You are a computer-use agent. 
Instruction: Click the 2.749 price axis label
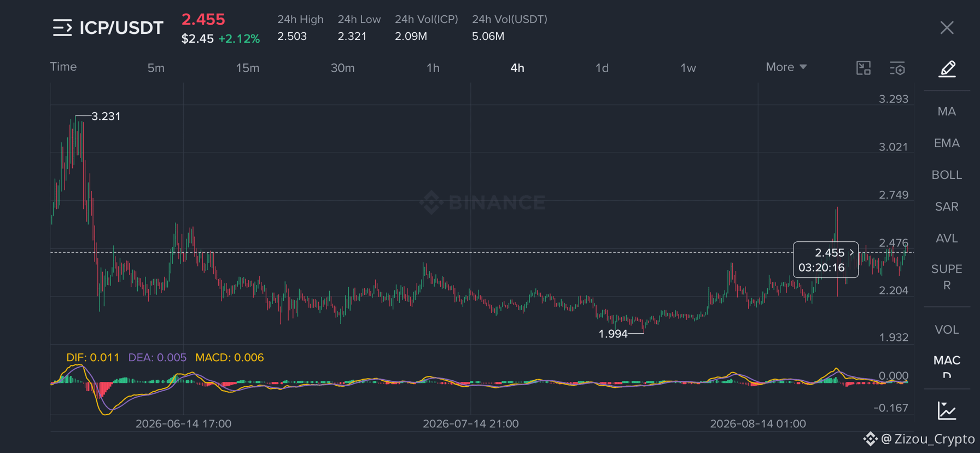tap(893, 195)
